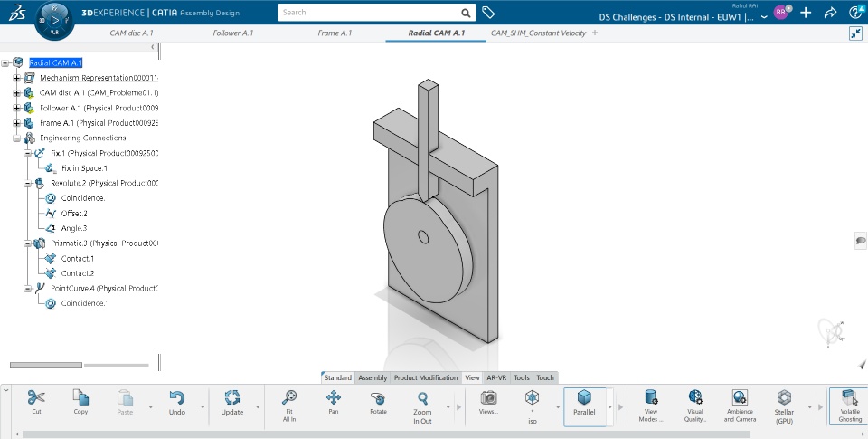Open the user profile avatar
The height and width of the screenshot is (439, 868).
point(780,12)
